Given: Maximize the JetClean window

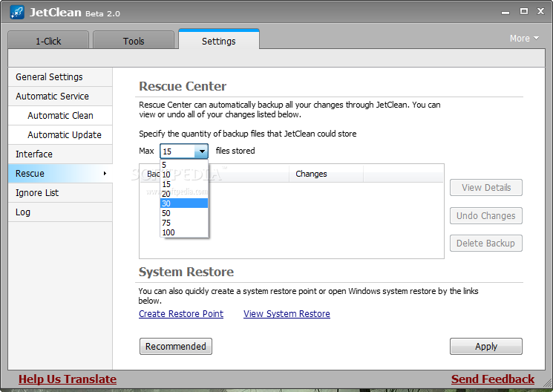Looking at the screenshot, I should [524, 11].
